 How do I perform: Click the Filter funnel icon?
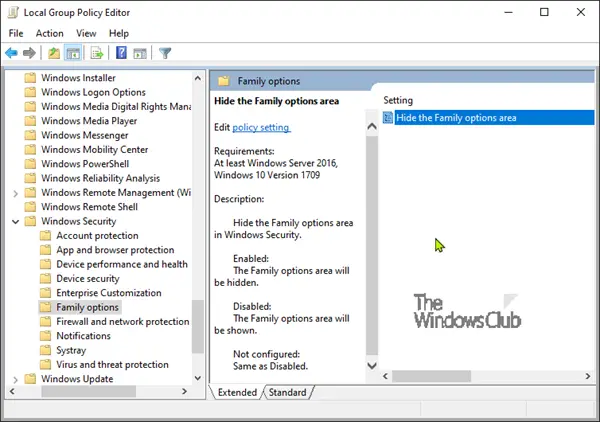[165, 53]
